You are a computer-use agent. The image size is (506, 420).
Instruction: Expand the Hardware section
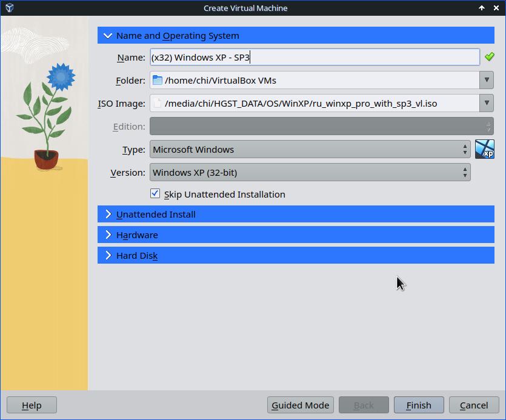pos(296,235)
